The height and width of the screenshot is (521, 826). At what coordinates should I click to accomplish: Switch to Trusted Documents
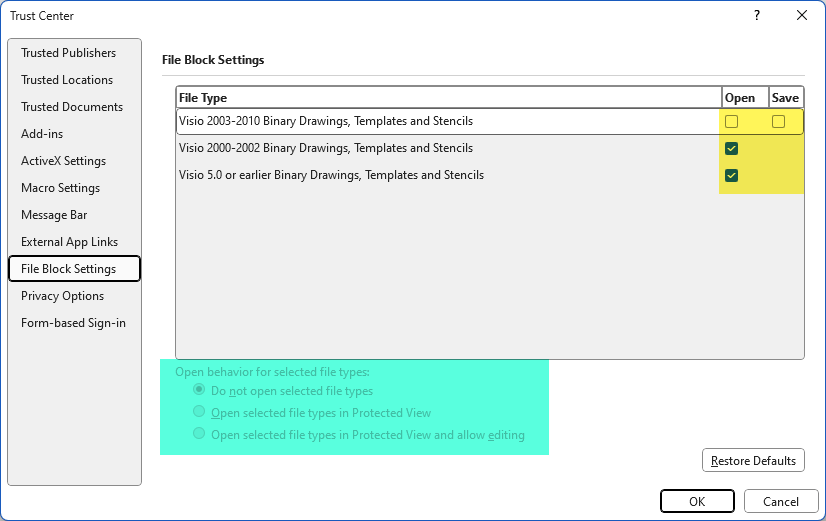pos(74,107)
